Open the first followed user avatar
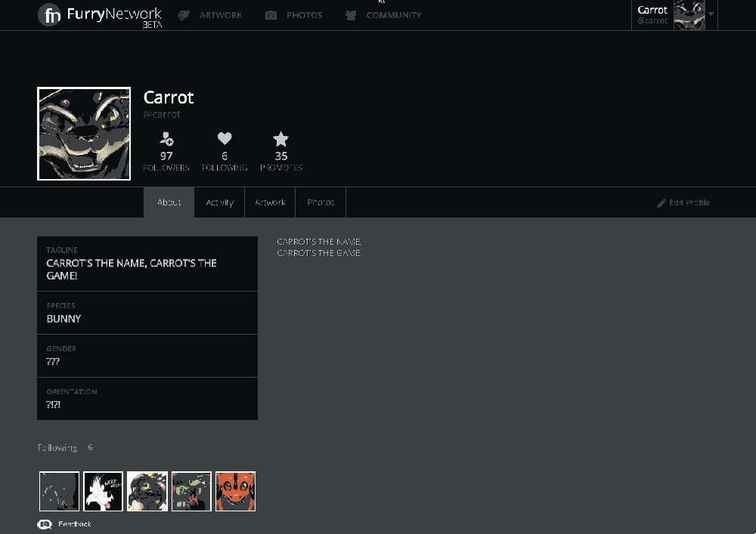This screenshot has width=756, height=534. click(x=59, y=491)
